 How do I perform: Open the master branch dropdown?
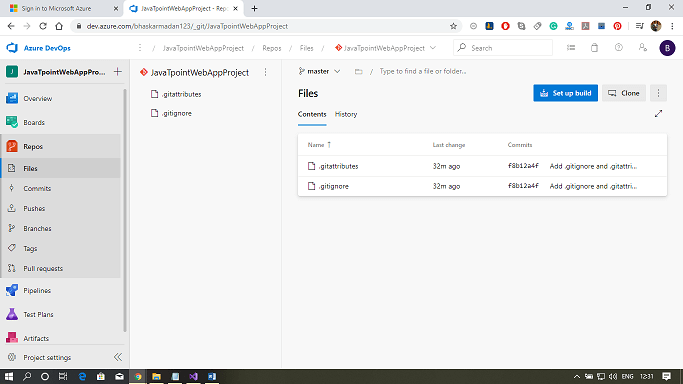(x=319, y=71)
